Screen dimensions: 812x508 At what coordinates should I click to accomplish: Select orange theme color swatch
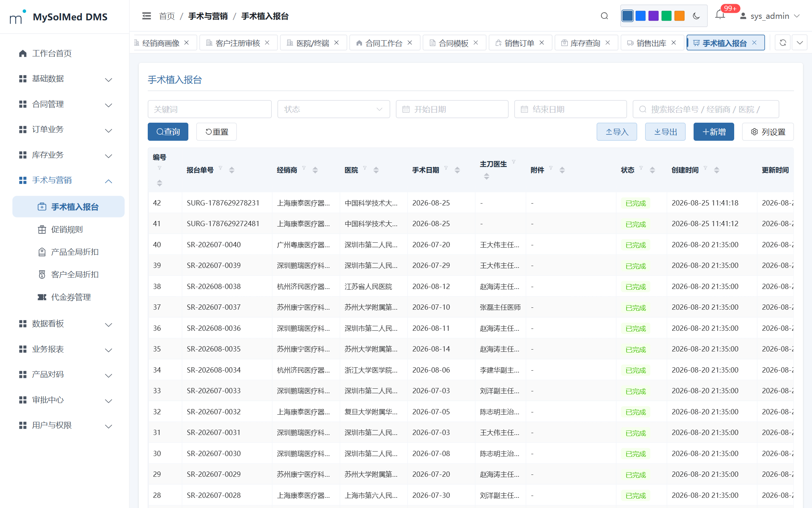point(679,16)
